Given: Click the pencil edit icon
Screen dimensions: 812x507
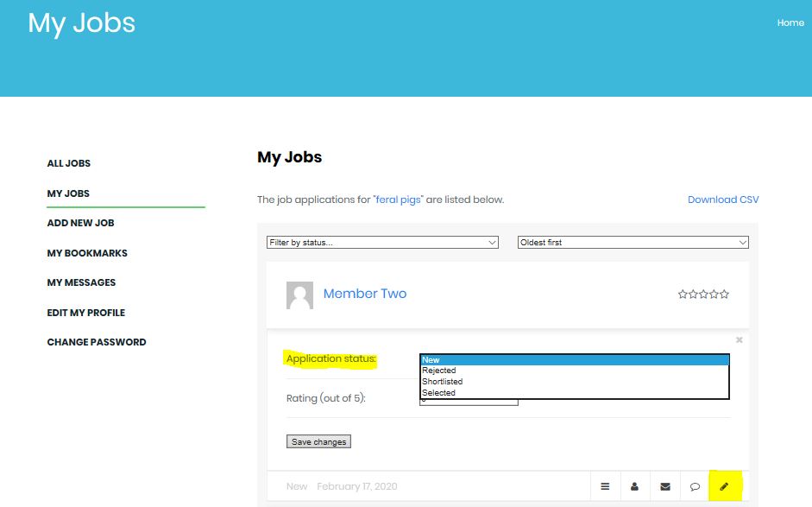Looking at the screenshot, I should coord(724,487).
